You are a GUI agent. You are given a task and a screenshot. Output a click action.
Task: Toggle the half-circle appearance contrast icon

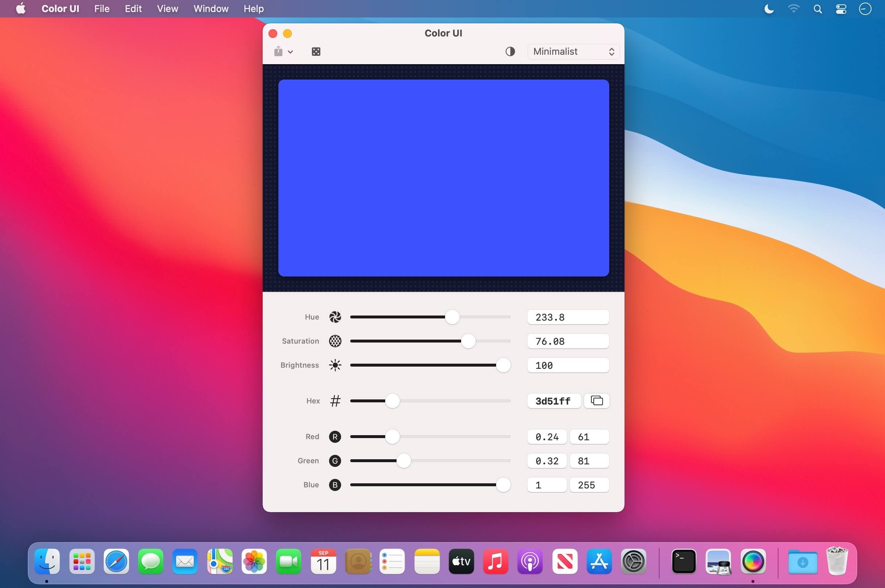click(510, 51)
